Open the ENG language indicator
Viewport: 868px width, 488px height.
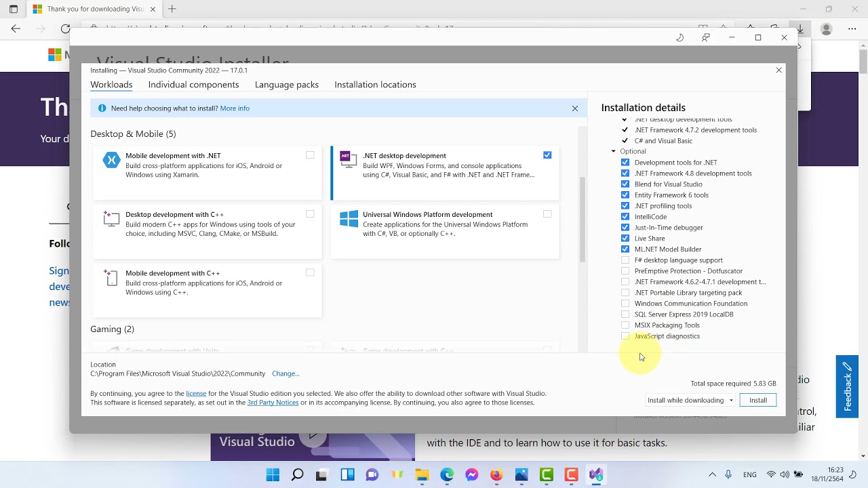(750, 474)
